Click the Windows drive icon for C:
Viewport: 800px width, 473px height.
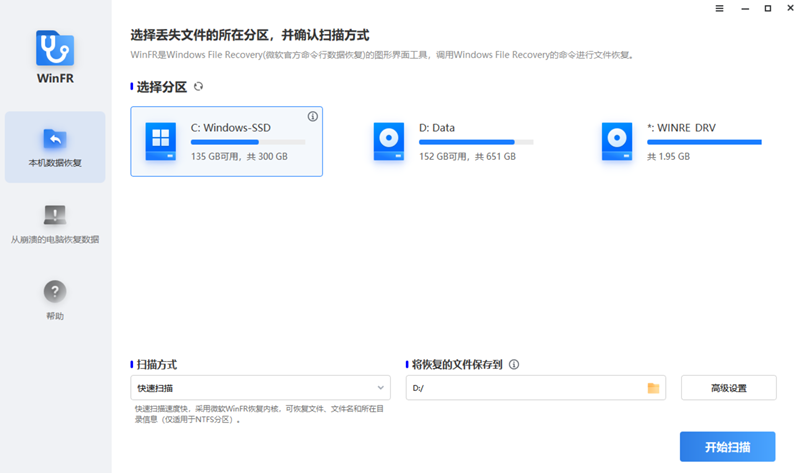[161, 141]
